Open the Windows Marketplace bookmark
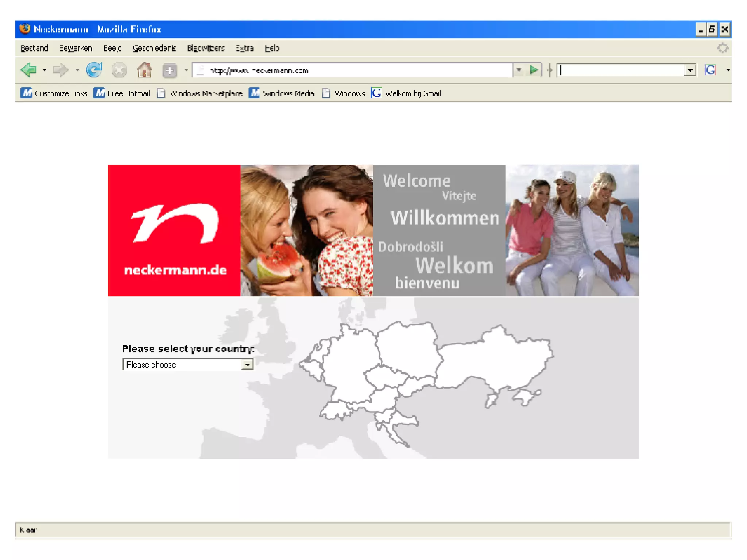The width and height of the screenshot is (747, 560). pyautogui.click(x=200, y=94)
